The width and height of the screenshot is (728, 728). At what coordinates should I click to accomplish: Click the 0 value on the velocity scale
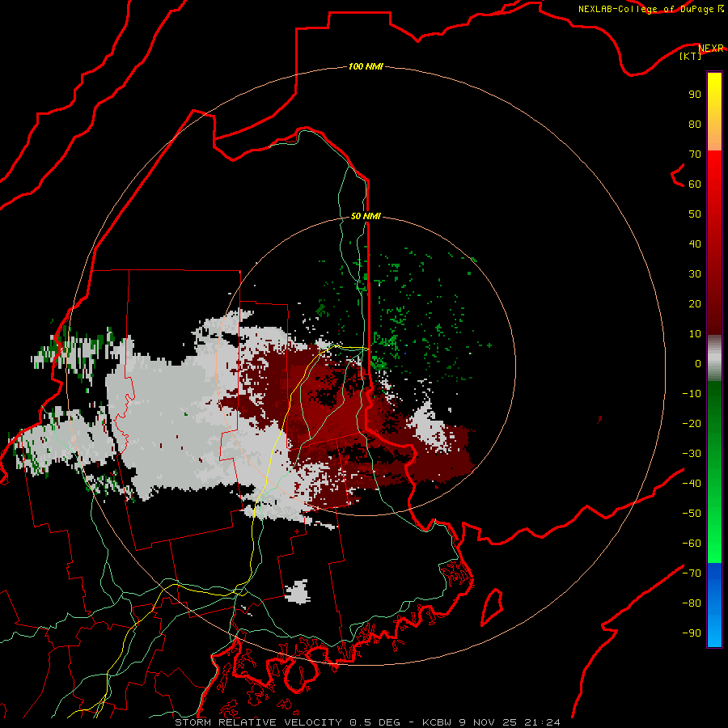698,364
